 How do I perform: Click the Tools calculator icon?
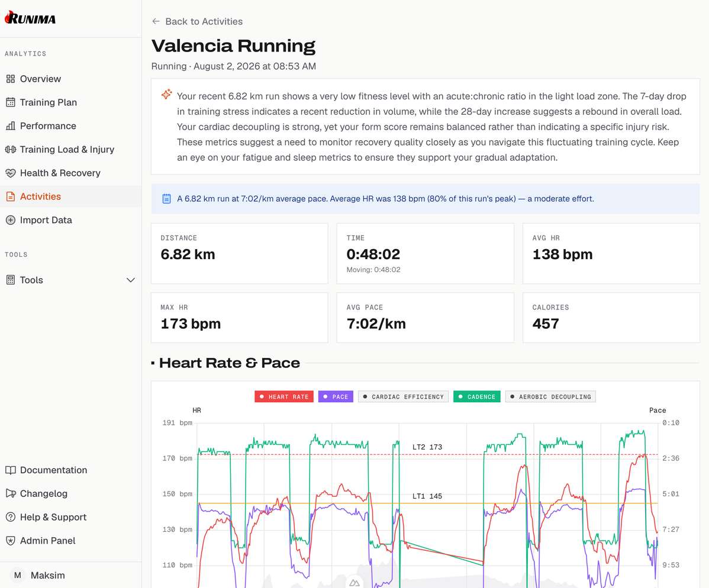(11, 280)
